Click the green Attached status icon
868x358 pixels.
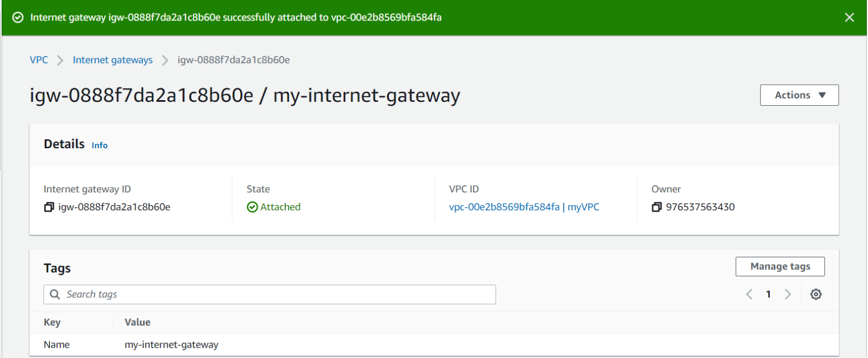252,208
